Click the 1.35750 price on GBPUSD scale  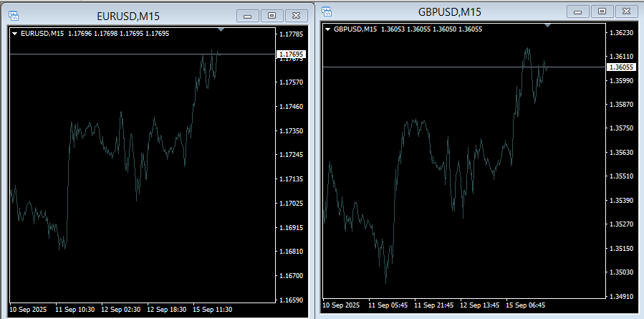pos(622,128)
